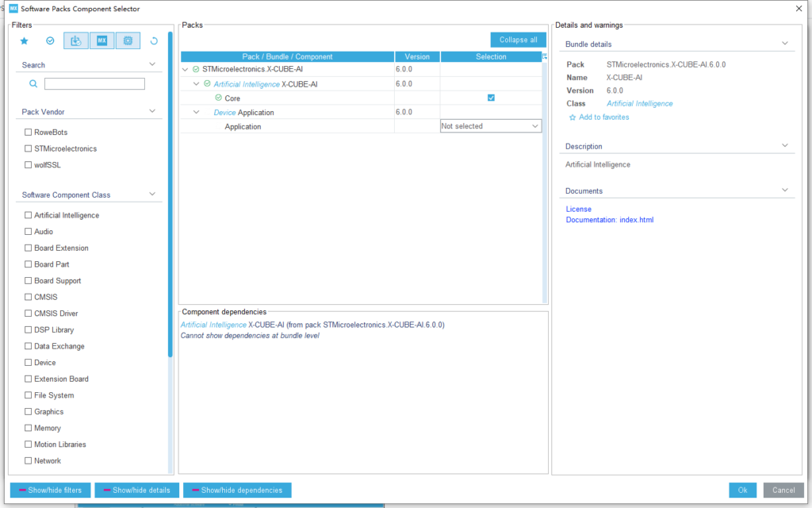This screenshot has width=812, height=508.
Task: Confirm with the Ok button
Action: tap(742, 490)
